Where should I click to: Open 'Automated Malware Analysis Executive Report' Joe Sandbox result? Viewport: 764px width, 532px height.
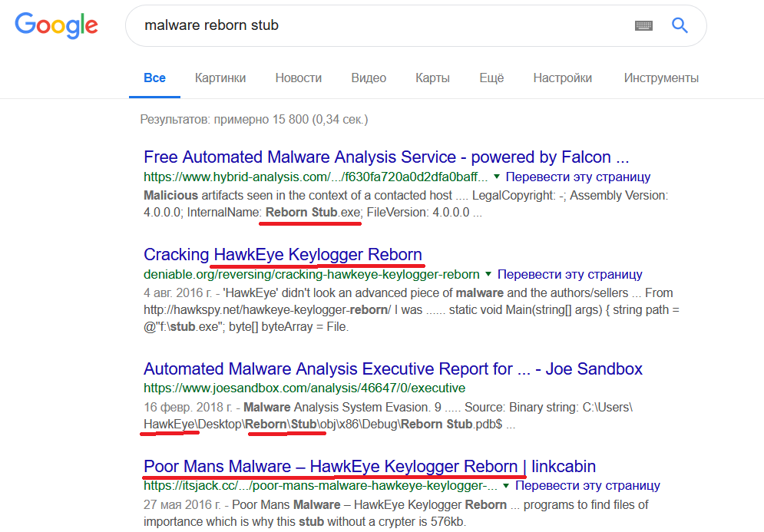point(392,368)
